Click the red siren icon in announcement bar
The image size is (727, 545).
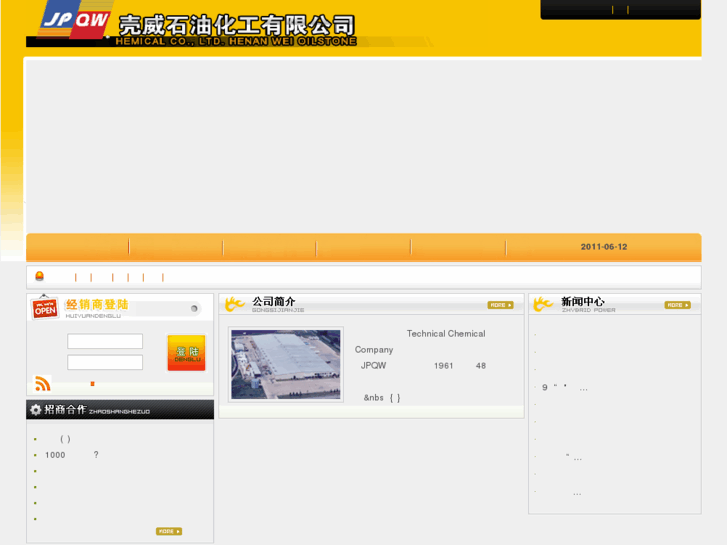(x=40, y=276)
